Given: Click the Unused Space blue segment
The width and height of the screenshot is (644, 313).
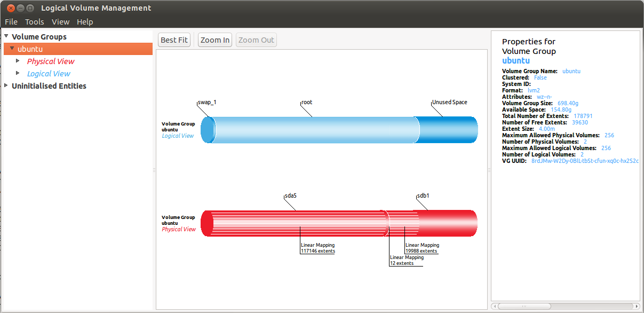Looking at the screenshot, I should point(447,130).
